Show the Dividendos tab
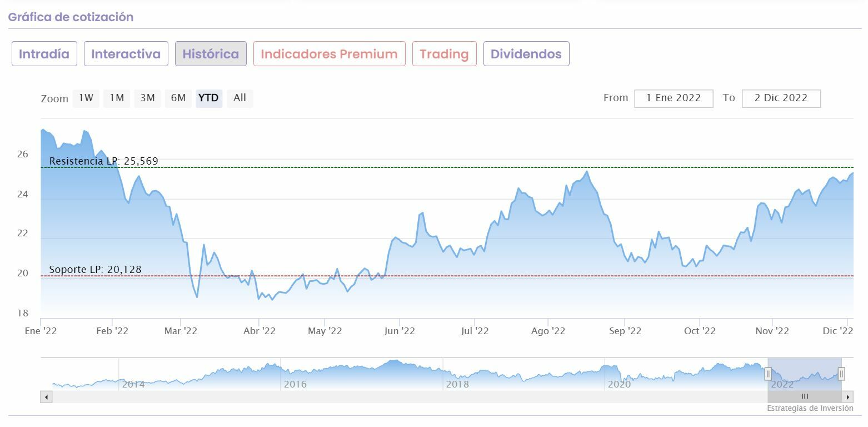The height and width of the screenshot is (427, 868). (x=526, y=54)
